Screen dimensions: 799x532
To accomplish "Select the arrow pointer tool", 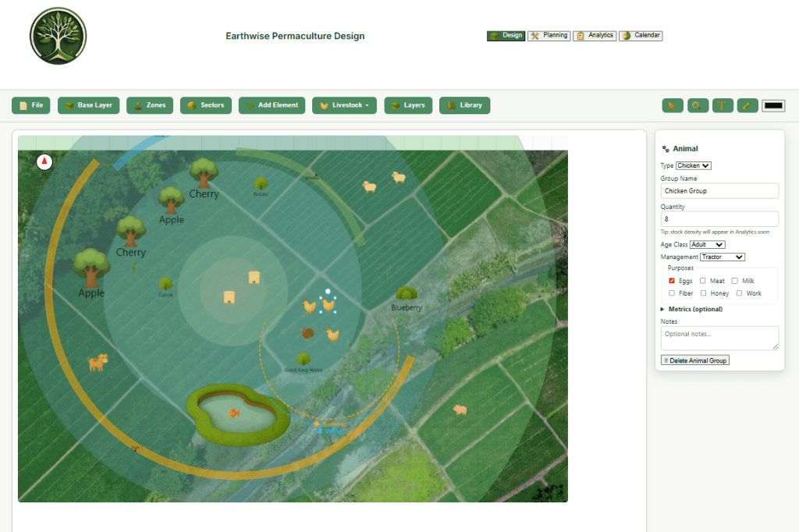I will pos(673,105).
